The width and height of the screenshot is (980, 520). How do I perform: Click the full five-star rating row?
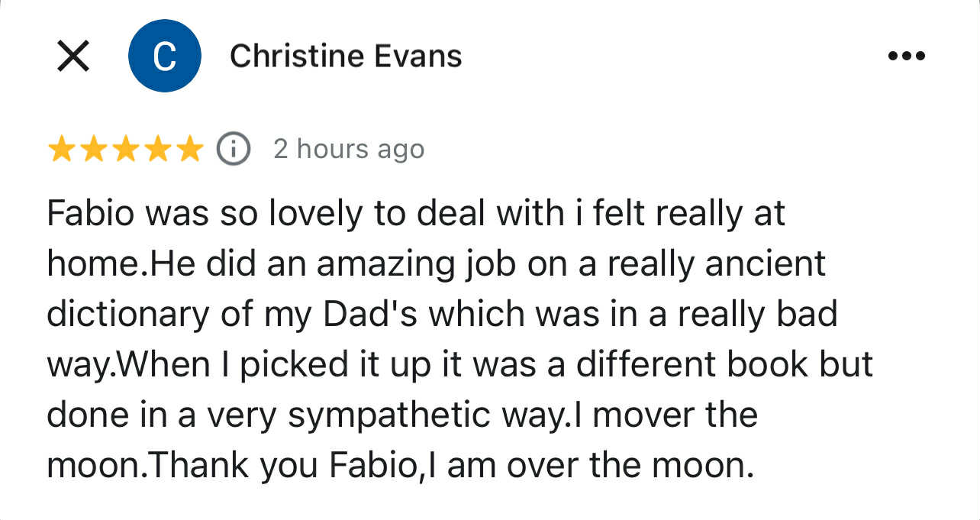127,149
